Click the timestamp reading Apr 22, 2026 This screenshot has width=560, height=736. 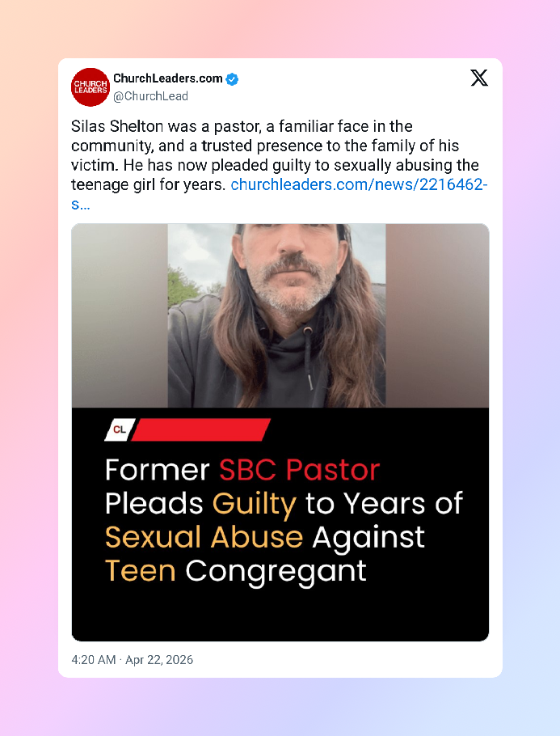160,659
